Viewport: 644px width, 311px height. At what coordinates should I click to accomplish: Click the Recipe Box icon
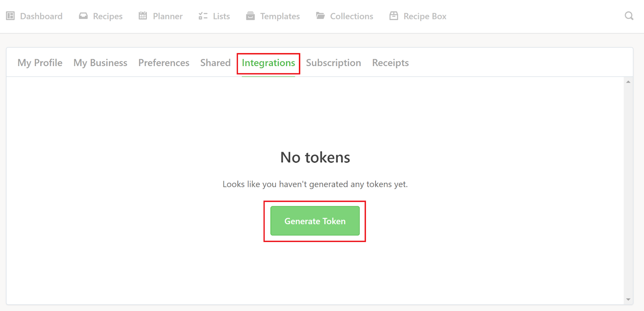[394, 16]
